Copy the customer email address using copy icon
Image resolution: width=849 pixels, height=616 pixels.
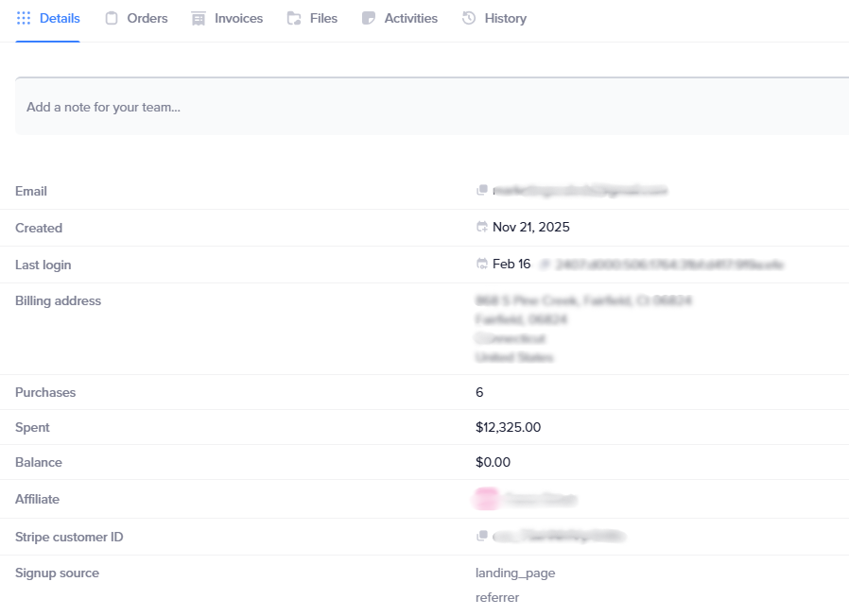482,191
